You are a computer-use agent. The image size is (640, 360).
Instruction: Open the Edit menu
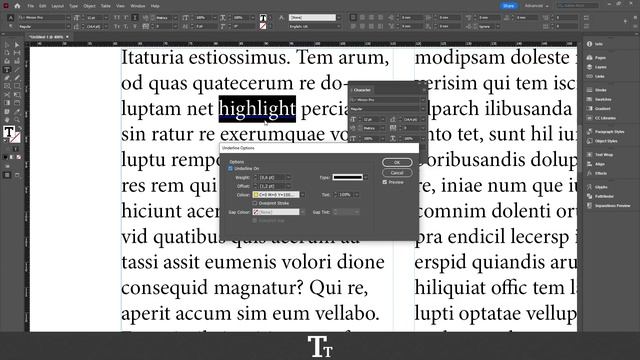click(42, 6)
